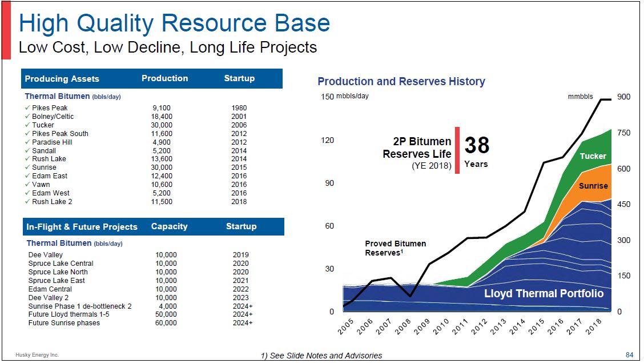This screenshot has width=644, height=363.
Task: Click the 4,900 production value
Action: click(162, 142)
